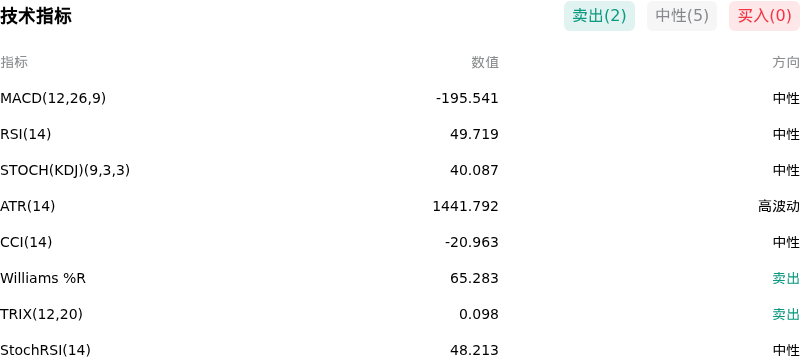Click the CCI(14) indicator name

pos(26,242)
